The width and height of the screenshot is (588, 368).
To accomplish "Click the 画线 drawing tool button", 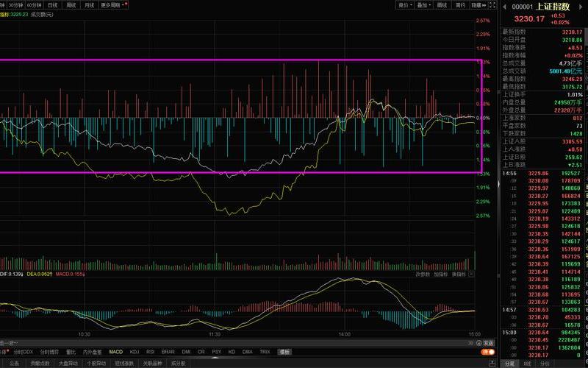I will [442, 4].
